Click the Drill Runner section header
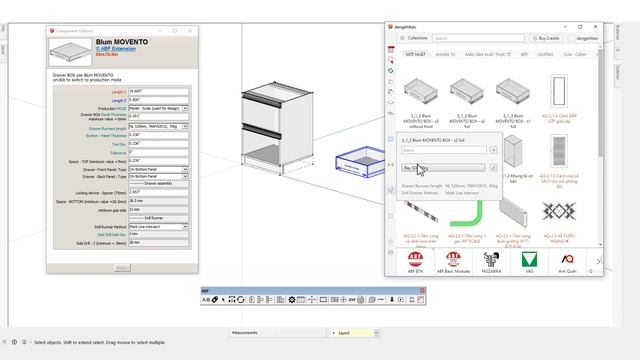Image resolution: width=640 pixels, height=360 pixels. pyautogui.click(x=159, y=218)
